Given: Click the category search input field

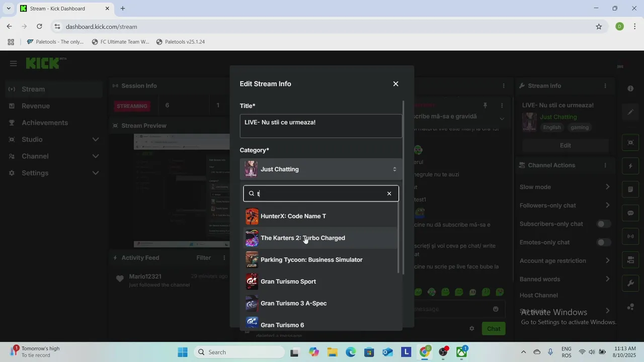Looking at the screenshot, I should (x=321, y=194).
